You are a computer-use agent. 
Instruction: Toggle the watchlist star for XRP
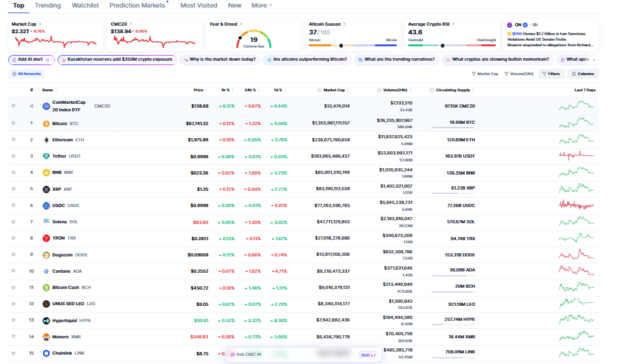[13, 189]
